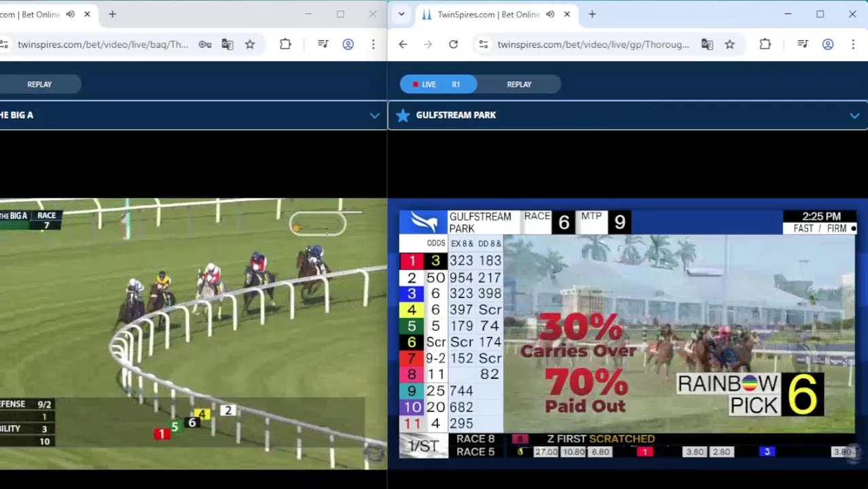Expand the Gulfstream Park track dropdown

[x=854, y=115]
